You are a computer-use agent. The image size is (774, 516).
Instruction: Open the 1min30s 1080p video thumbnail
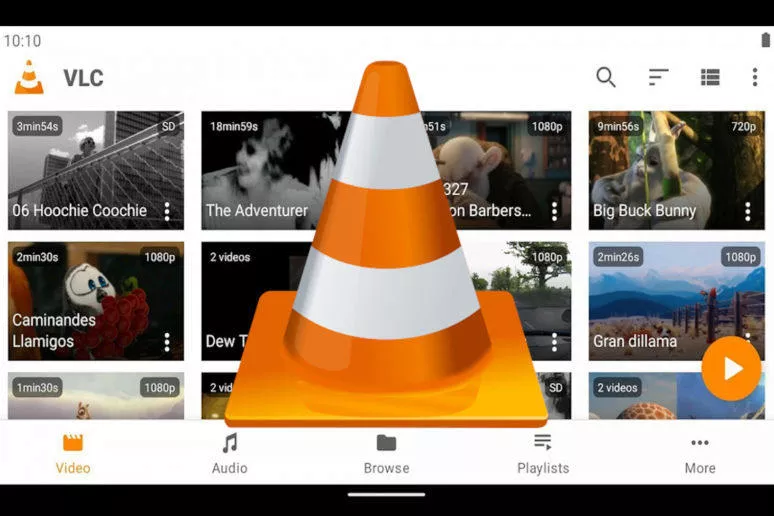96,396
